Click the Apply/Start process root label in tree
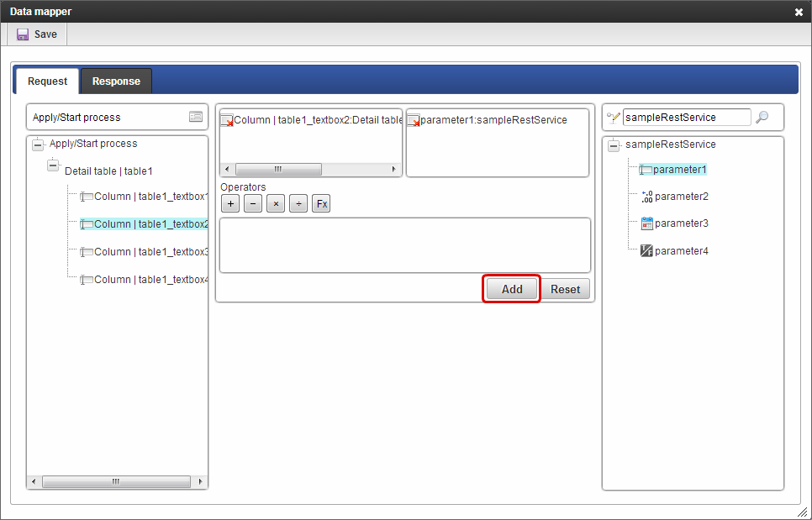Screen dimensions: 812x520 point(93,144)
